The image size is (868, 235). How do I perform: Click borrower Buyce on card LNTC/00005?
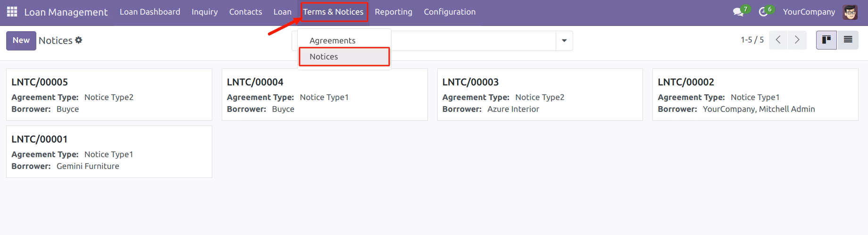(x=67, y=109)
